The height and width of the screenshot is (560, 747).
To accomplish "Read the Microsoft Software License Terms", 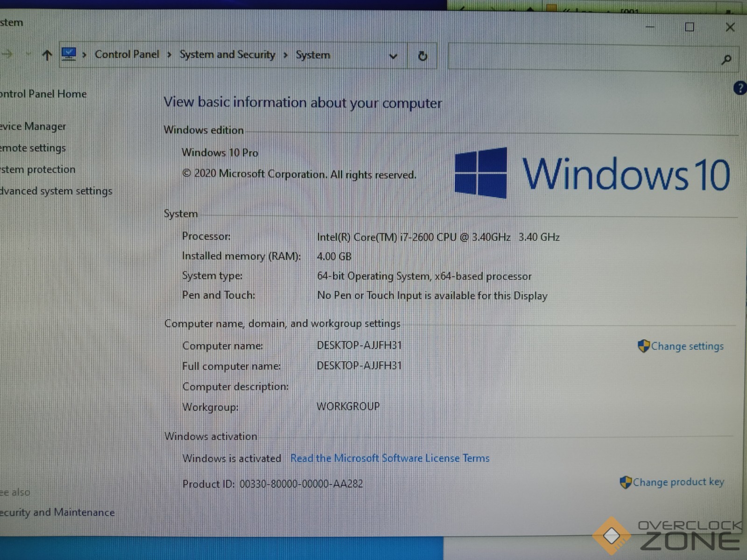I will [x=390, y=458].
